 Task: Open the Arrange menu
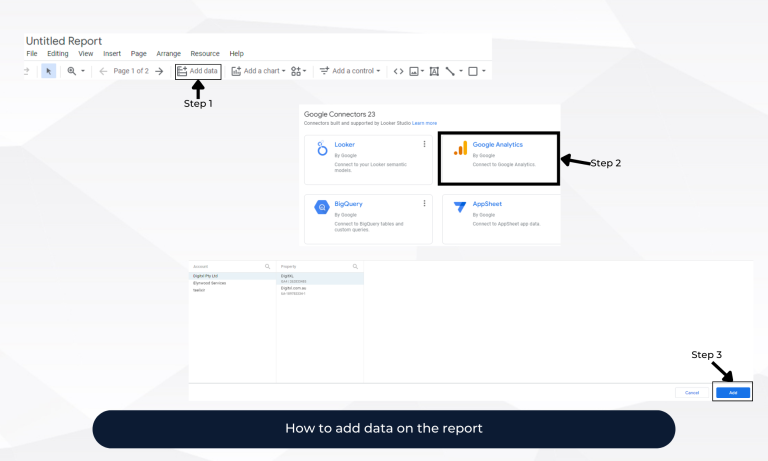pos(168,53)
